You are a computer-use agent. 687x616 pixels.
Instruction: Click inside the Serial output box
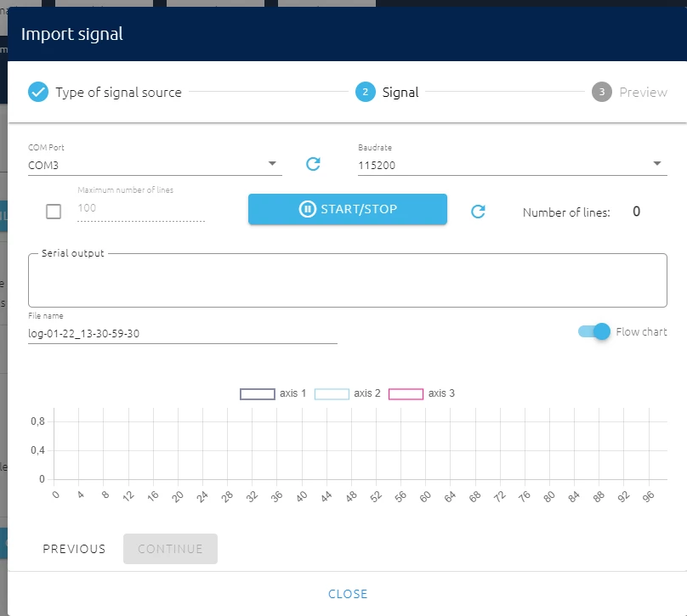point(348,280)
